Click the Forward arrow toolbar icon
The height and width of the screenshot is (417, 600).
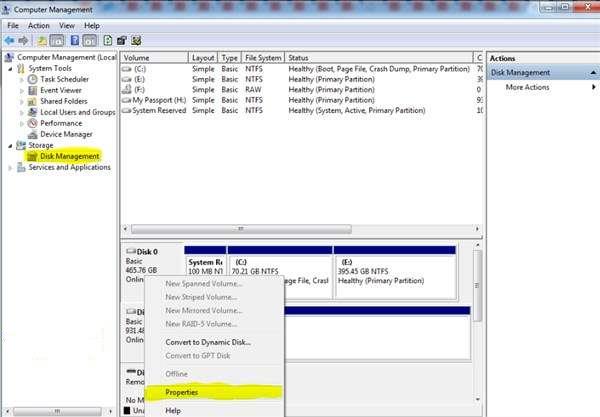22,40
